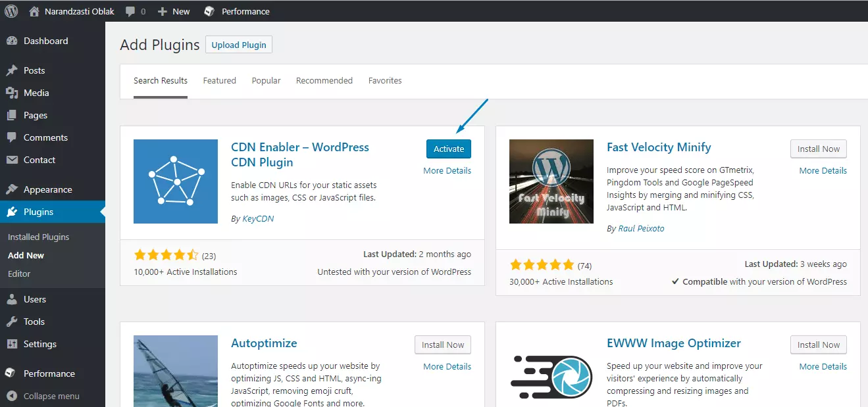This screenshot has width=868, height=407.
Task: Install EWWW Image Optimizer now
Action: [819, 345]
